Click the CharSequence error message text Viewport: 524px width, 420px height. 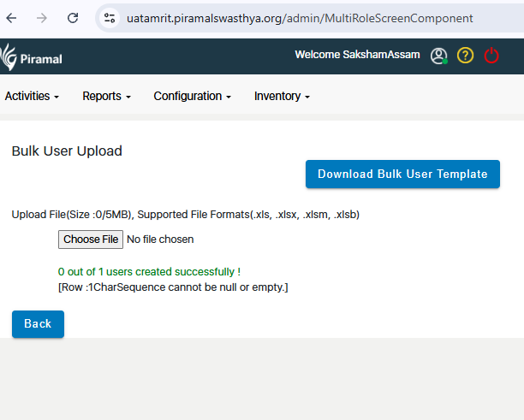point(173,287)
